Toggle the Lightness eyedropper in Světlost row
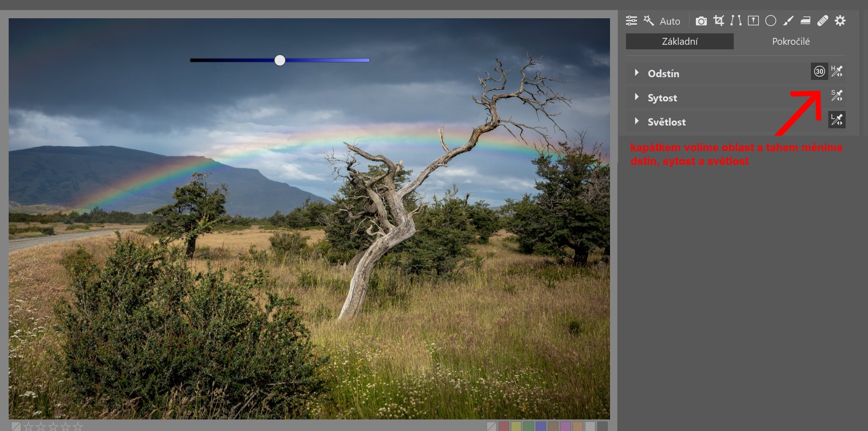The image size is (868, 431). [837, 120]
